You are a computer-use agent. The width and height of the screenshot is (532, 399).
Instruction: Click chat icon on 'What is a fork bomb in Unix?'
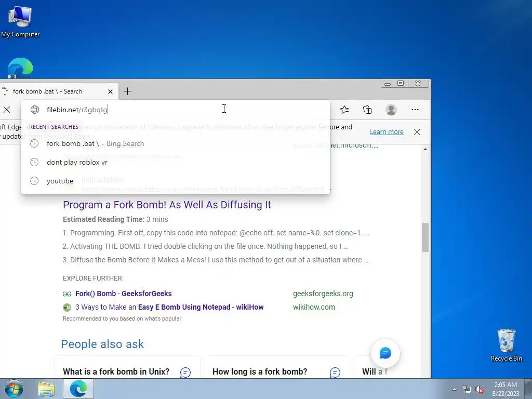[185, 372]
